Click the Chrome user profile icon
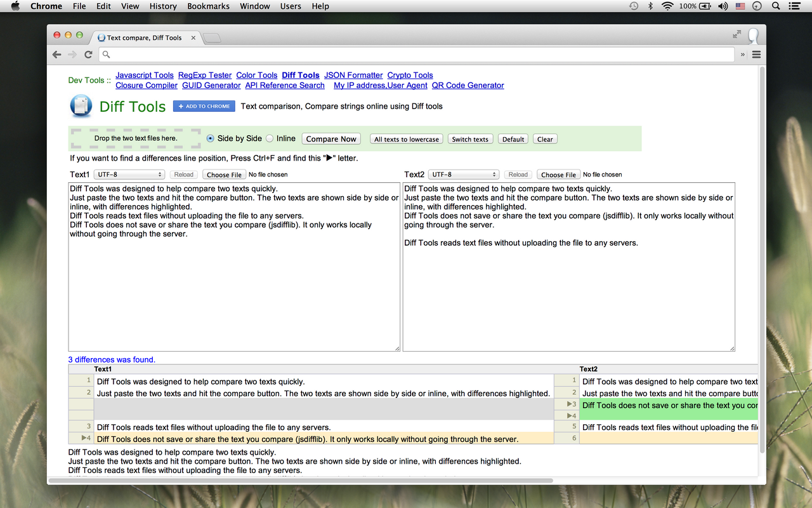 [754, 36]
